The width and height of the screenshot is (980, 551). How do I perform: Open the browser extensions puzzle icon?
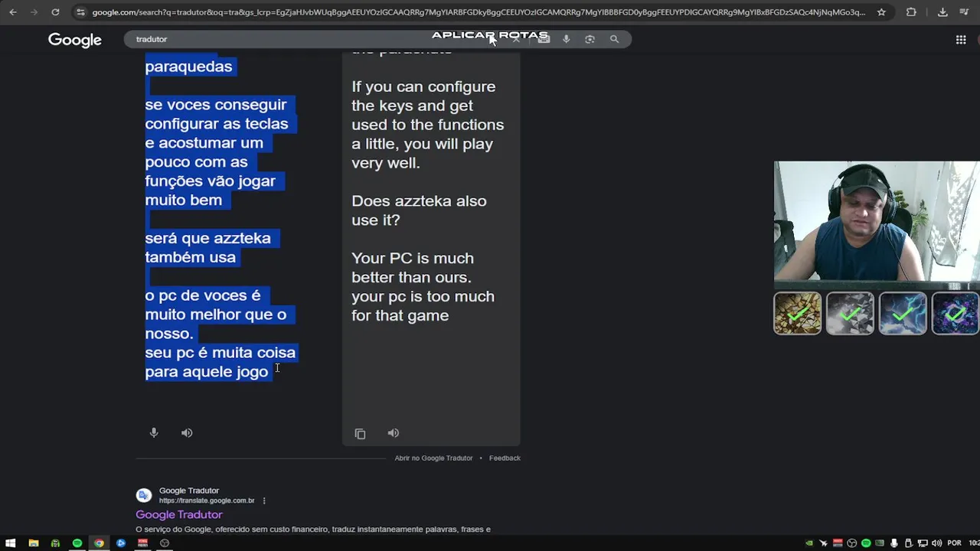tap(911, 12)
